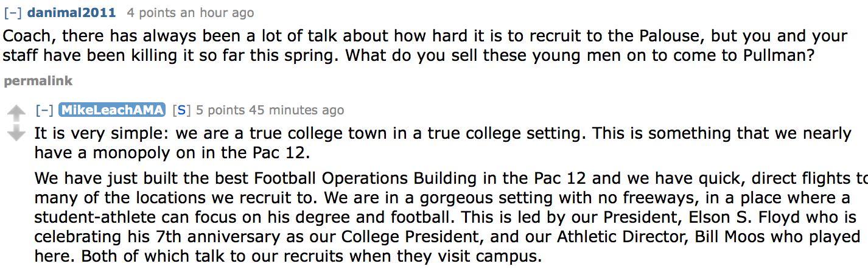Click the "4 points" score
This screenshot has width=868, height=269.
(x=148, y=13)
